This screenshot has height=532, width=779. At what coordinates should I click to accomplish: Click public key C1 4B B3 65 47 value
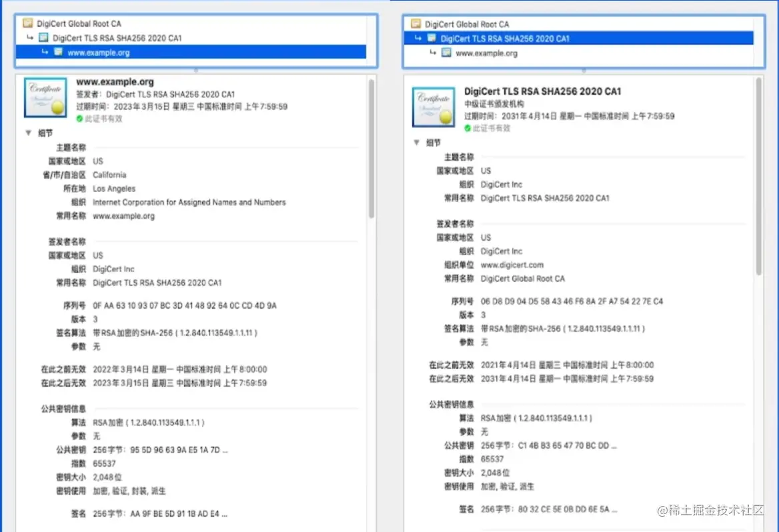[548, 445]
